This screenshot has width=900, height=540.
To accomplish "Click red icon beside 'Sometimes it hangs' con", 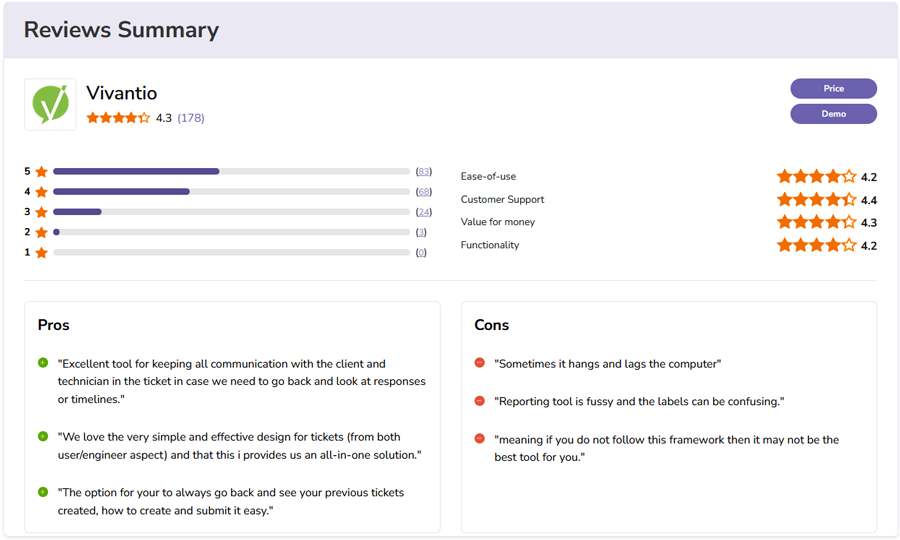I will click(480, 363).
